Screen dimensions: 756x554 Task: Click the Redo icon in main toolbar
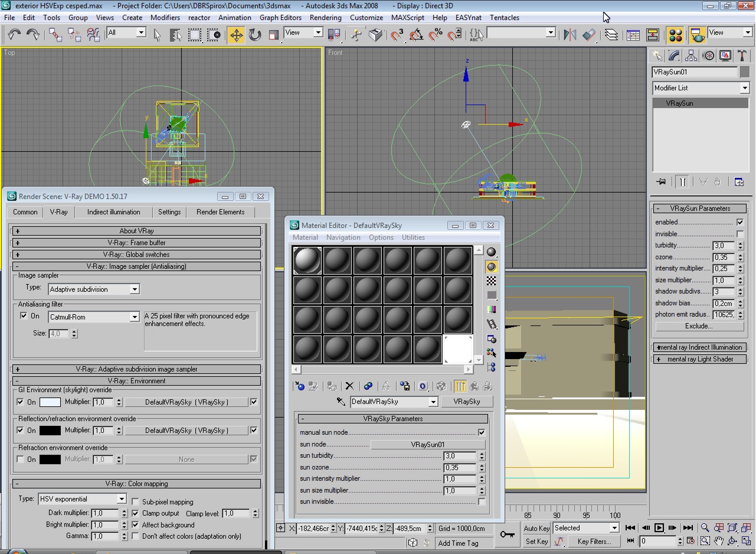[x=32, y=34]
